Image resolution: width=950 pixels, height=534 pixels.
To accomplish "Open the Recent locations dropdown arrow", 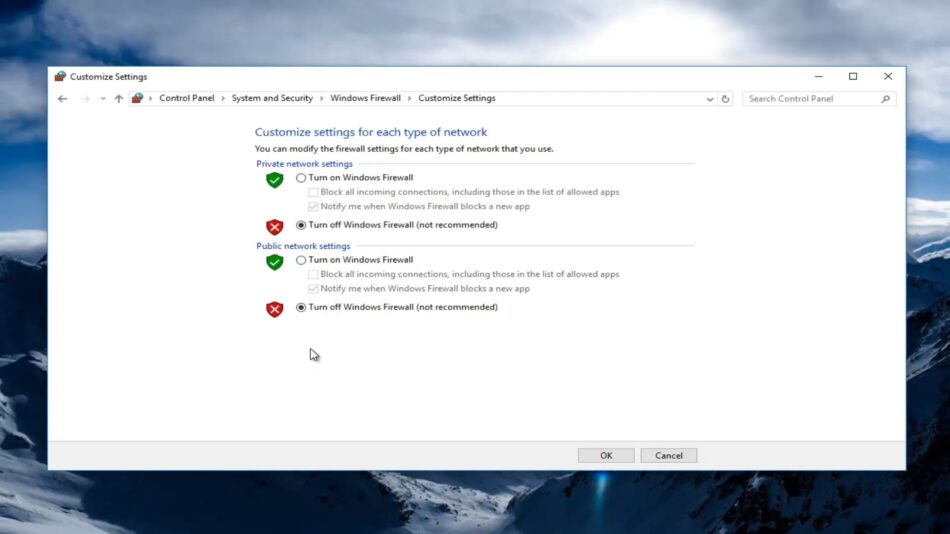I will click(x=102, y=99).
